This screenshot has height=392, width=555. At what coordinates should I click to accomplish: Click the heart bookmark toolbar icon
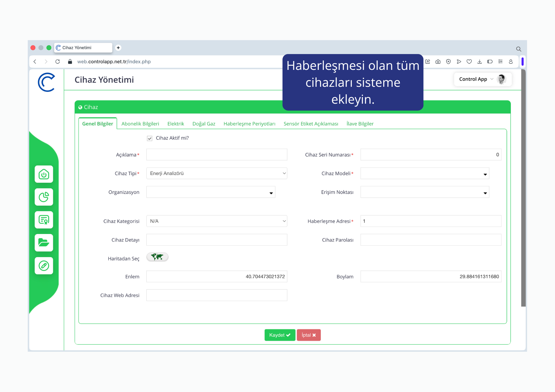pyautogui.click(x=469, y=62)
